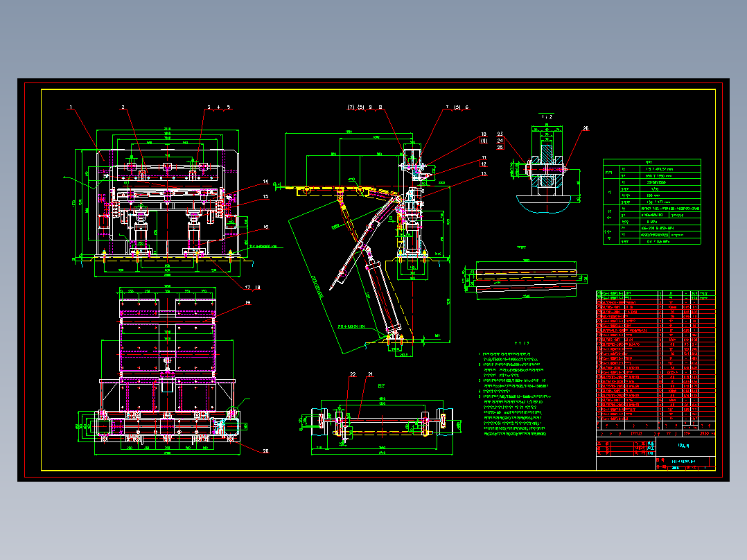Click callout number 19 beside plan view

(247, 303)
